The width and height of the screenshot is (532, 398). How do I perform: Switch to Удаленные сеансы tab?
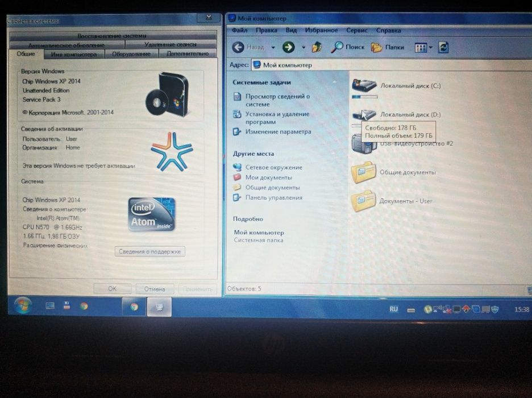pos(171,44)
